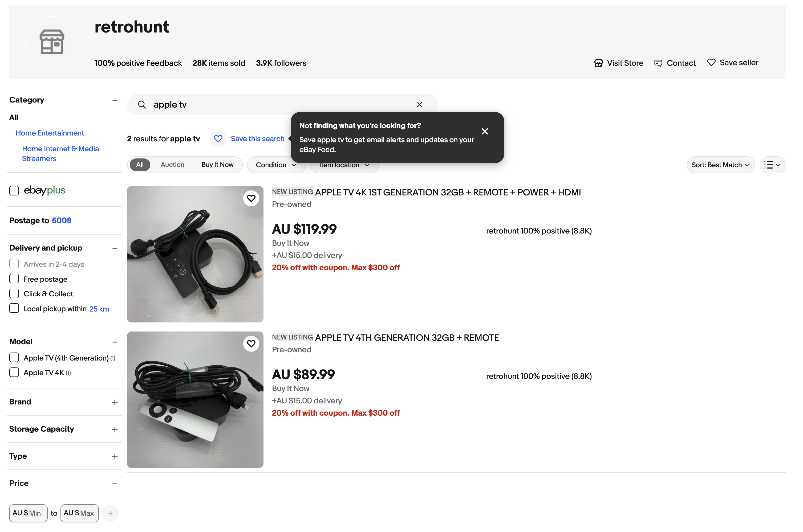Click the Save seller heart icon

(x=711, y=62)
